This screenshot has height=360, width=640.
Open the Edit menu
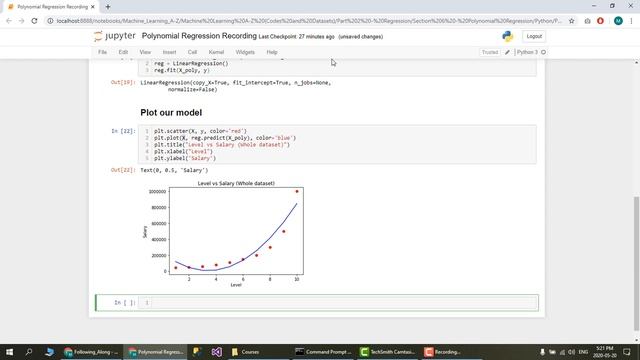tap(123, 52)
